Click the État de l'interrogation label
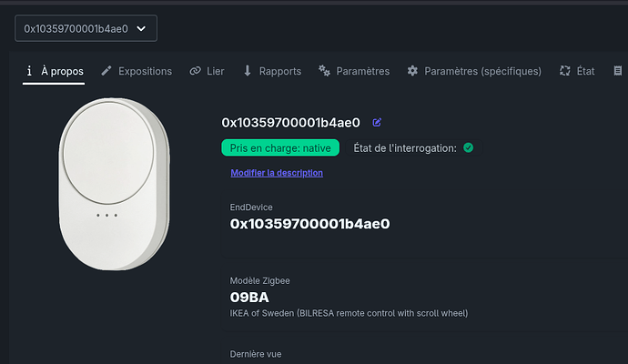 point(405,147)
